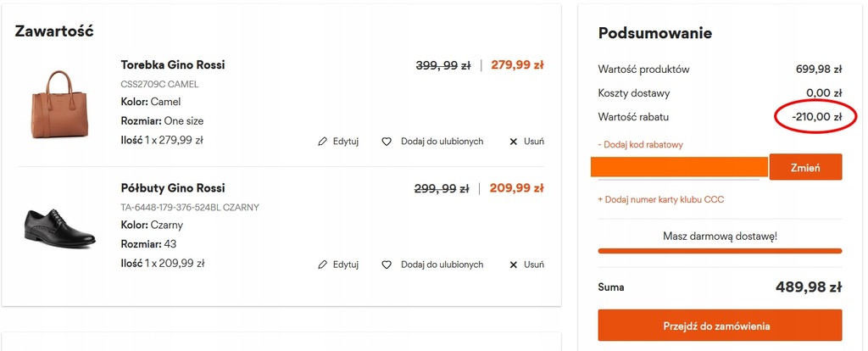This screenshot has width=868, height=351.
Task: Expand 'Dodaj numer karty klubu CCC'
Action: coord(661,199)
